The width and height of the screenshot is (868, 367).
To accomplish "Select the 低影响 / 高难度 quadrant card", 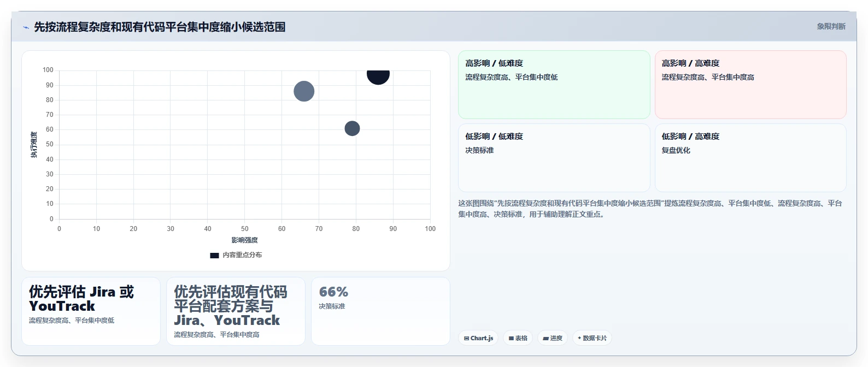I will click(x=750, y=158).
